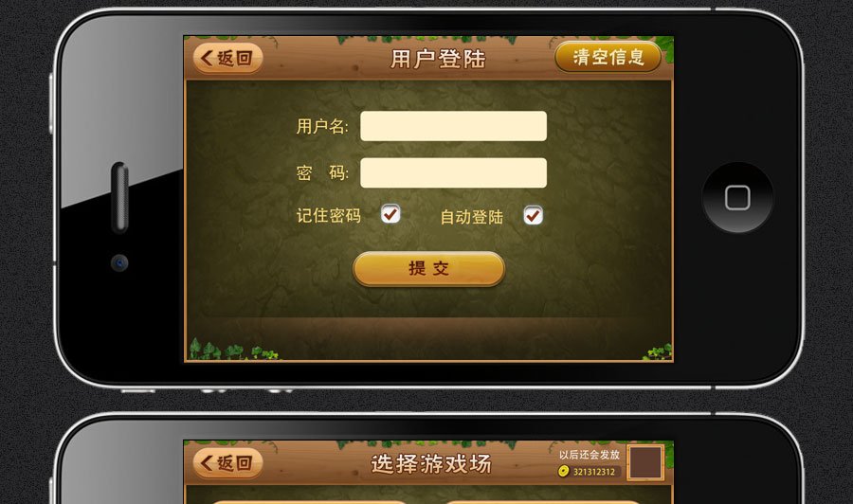Screen dimensions: 853x504
Task: Submit the form with 提交 button
Action: click(x=428, y=269)
